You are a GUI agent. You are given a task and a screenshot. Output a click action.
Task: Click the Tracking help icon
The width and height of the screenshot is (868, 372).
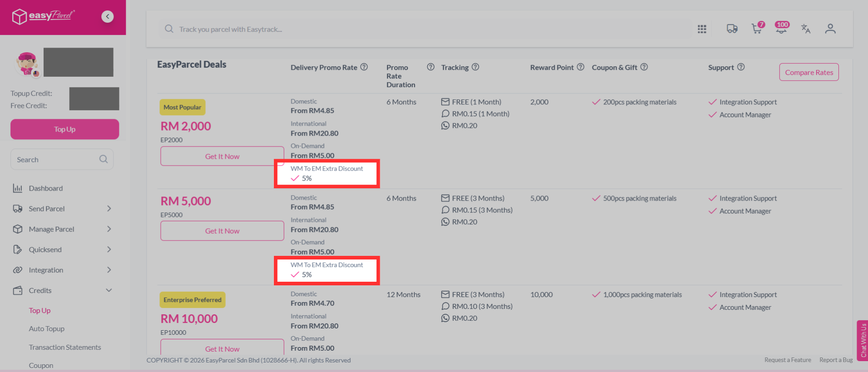tap(475, 67)
